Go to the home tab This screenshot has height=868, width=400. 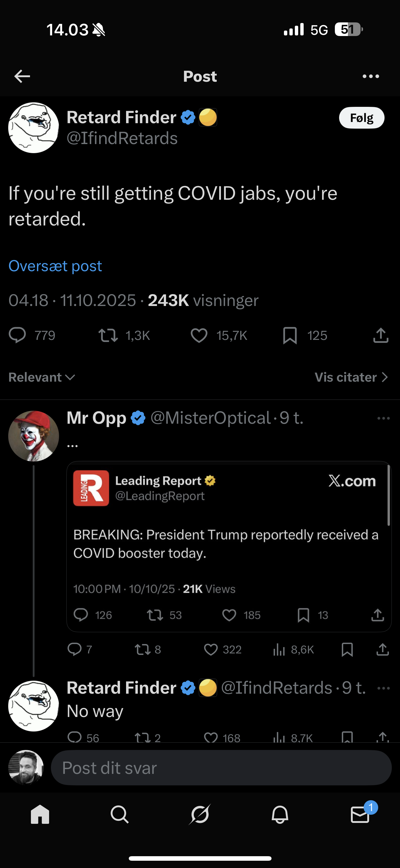[x=40, y=815]
